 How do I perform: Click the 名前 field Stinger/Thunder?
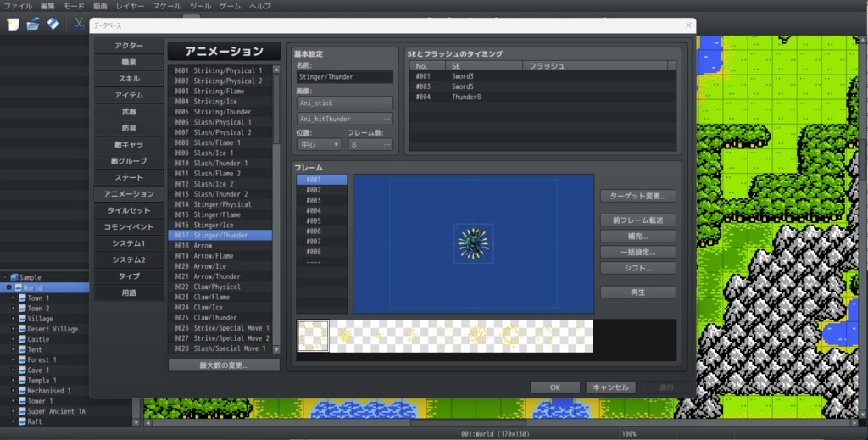[345, 77]
